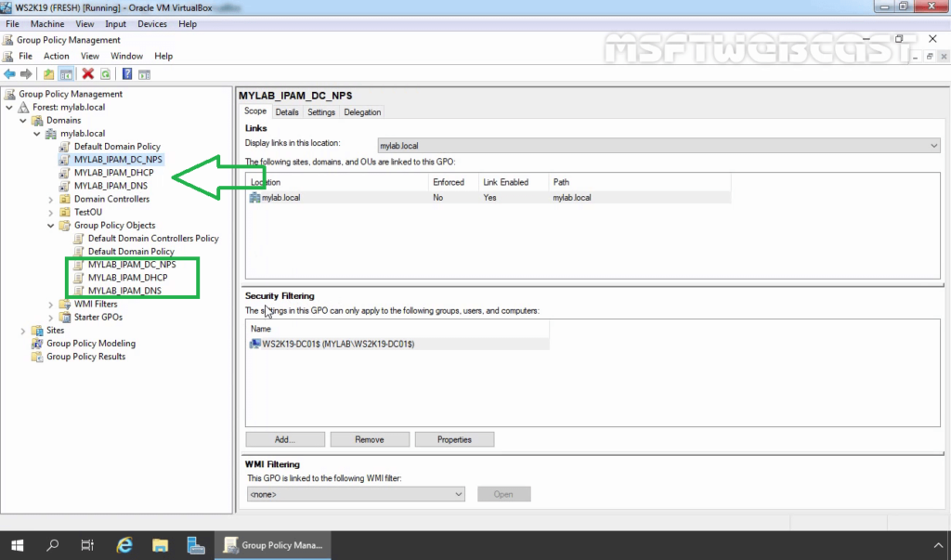Image resolution: width=951 pixels, height=560 pixels.
Task: Click the Location column header
Action: tap(337, 182)
